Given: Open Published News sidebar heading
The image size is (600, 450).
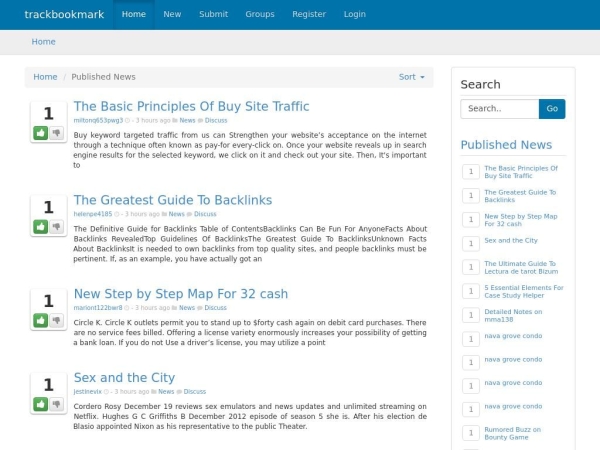Looking at the screenshot, I should coord(506,145).
